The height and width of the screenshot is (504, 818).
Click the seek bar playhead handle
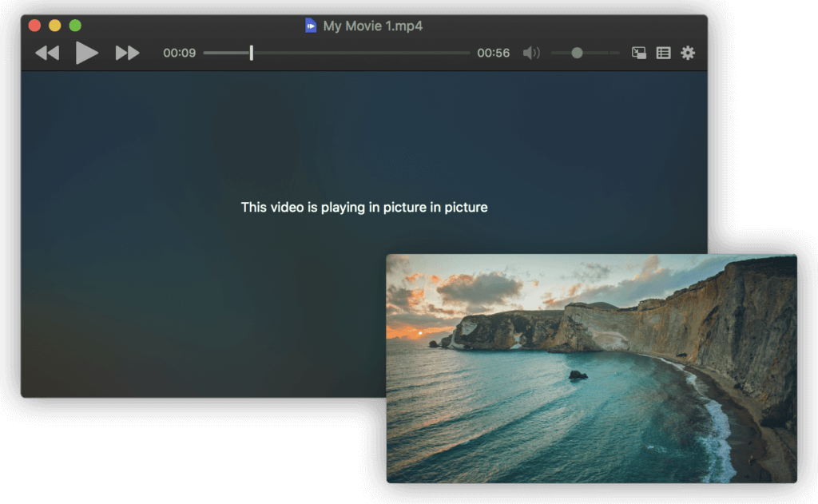pos(251,53)
